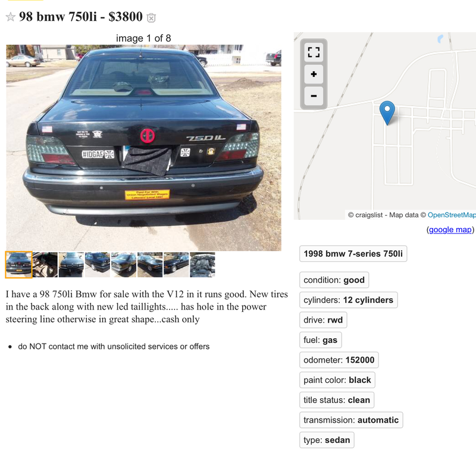Image resolution: width=476 pixels, height=462 pixels.
Task: Click the odometer: 152000 attribute
Action: 339,360
